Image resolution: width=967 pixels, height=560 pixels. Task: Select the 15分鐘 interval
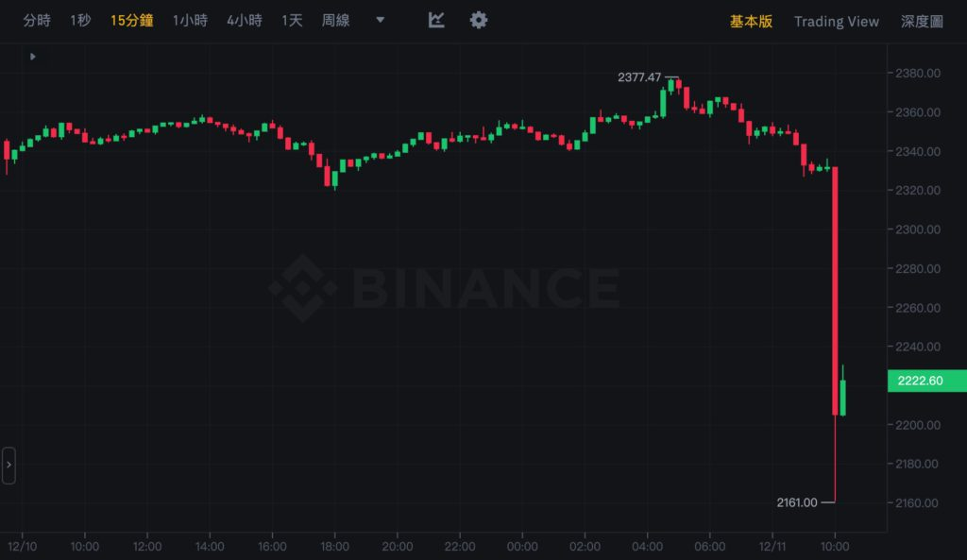(131, 20)
